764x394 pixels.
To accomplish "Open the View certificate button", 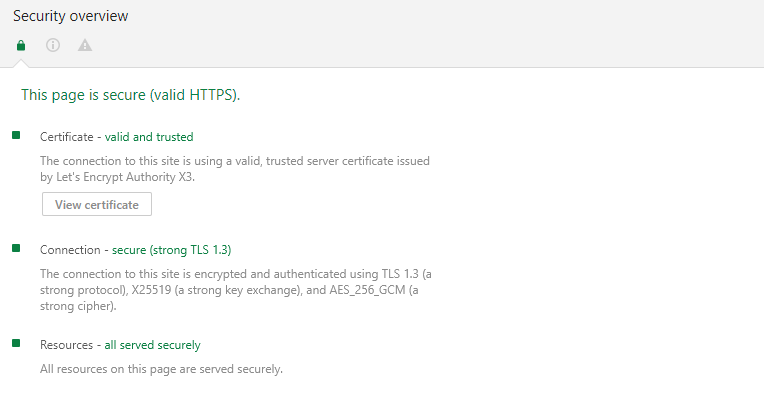I will point(97,204).
